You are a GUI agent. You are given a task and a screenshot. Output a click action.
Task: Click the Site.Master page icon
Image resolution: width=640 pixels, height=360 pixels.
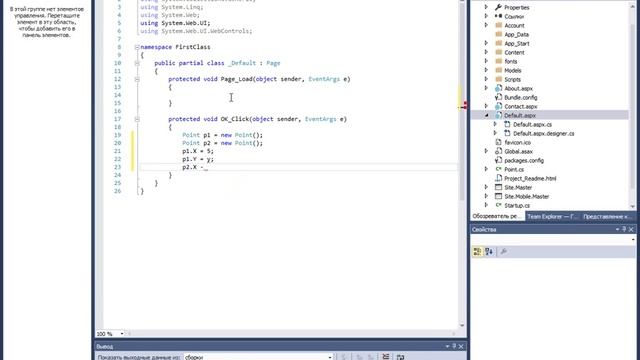498,187
